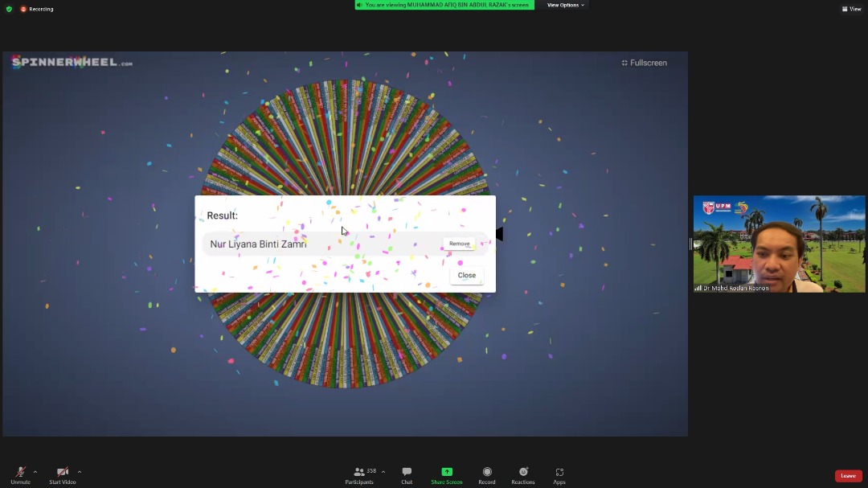Click the red Leave button

(848, 476)
